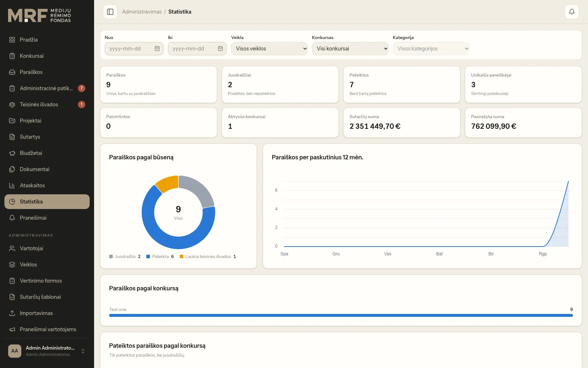Click the Biudžetai piggy bank icon
The height and width of the screenshot is (368, 588).
pos(12,153)
